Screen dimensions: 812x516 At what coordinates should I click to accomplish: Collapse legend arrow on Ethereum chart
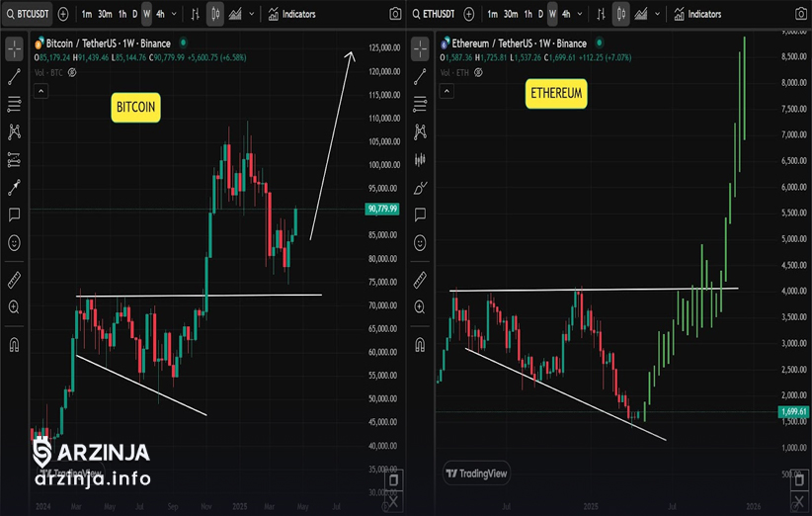[447, 91]
